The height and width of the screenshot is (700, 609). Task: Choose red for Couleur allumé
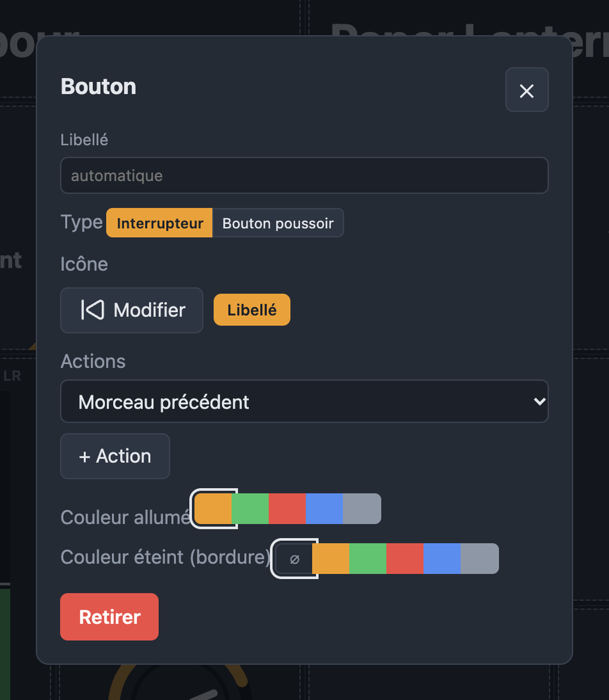287,509
